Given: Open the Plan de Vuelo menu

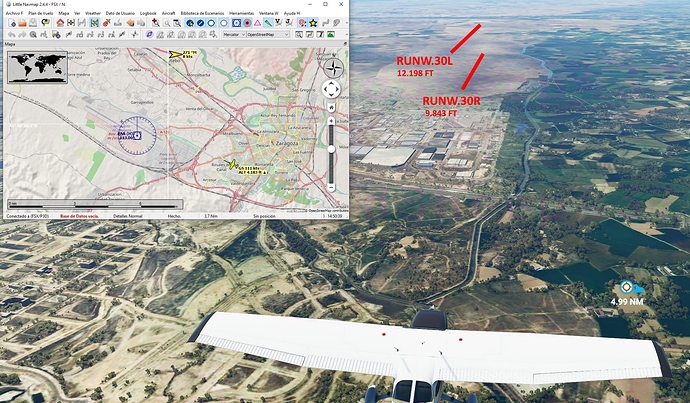Looking at the screenshot, I should (x=40, y=13).
